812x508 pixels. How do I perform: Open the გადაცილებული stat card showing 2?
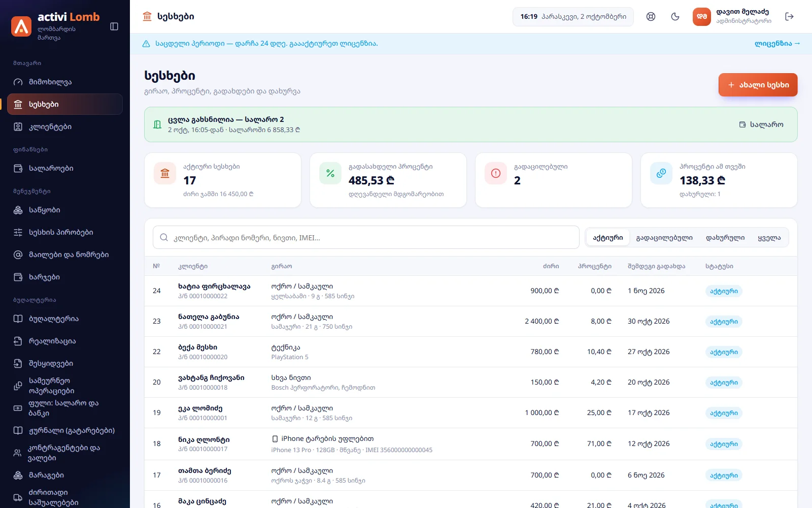[554, 180]
